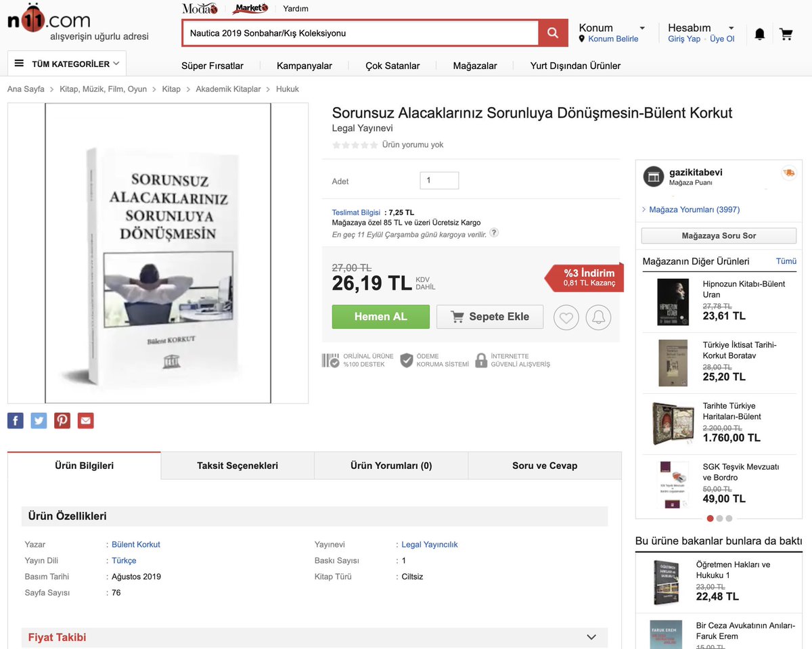This screenshot has height=649, width=812.
Task: Add product to favorites heart icon
Action: (x=566, y=317)
